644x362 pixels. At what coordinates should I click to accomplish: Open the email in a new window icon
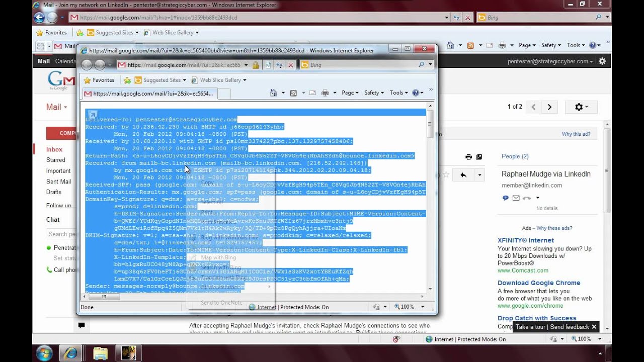479,157
